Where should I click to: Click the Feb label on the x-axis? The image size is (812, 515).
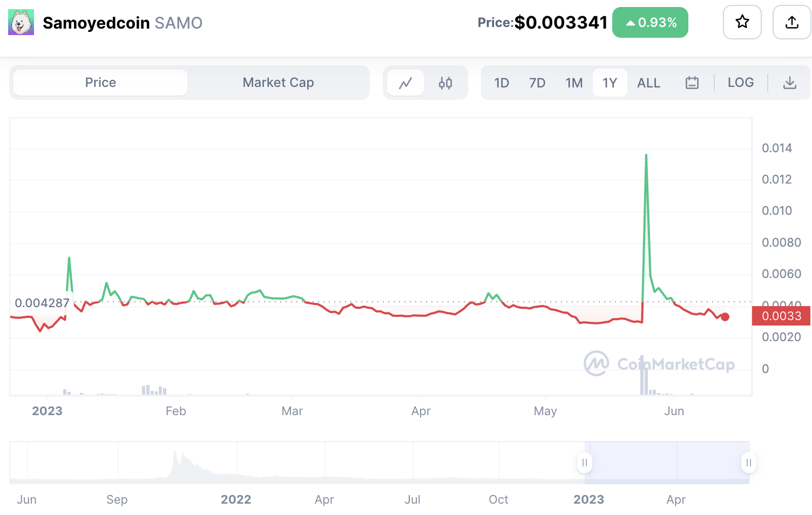(x=175, y=411)
